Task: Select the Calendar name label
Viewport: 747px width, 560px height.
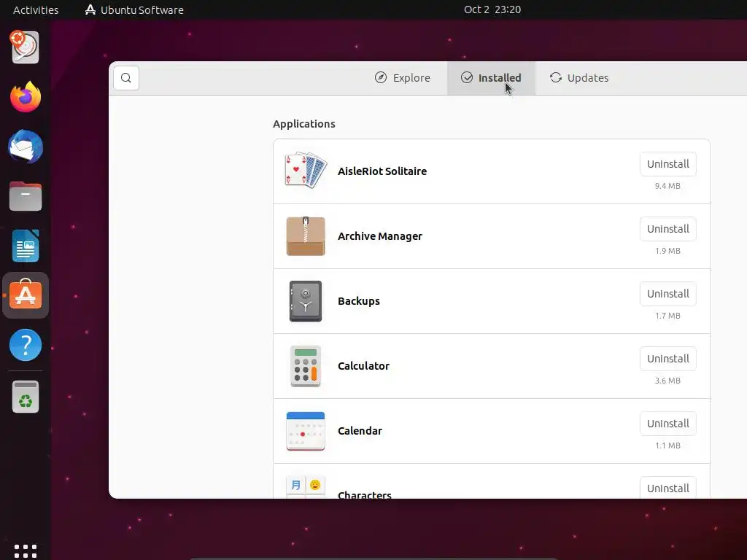Action: [360, 431]
